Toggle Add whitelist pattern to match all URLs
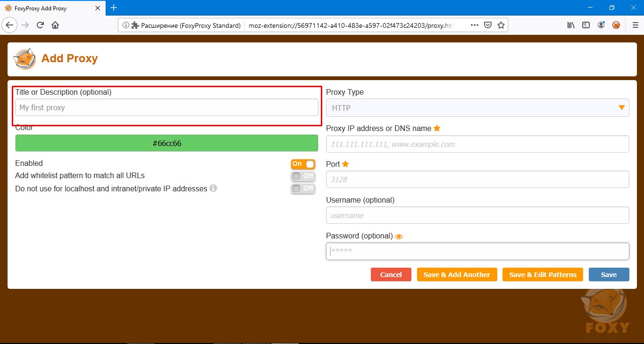 pyautogui.click(x=303, y=176)
